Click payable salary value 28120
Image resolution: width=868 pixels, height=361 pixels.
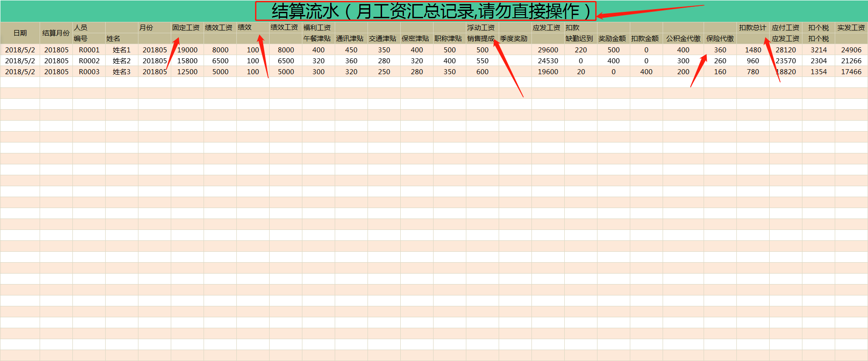(786, 50)
